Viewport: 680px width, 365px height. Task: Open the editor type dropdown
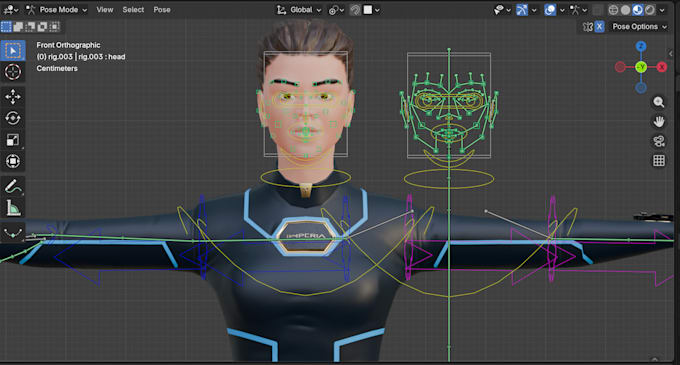[x=10, y=10]
